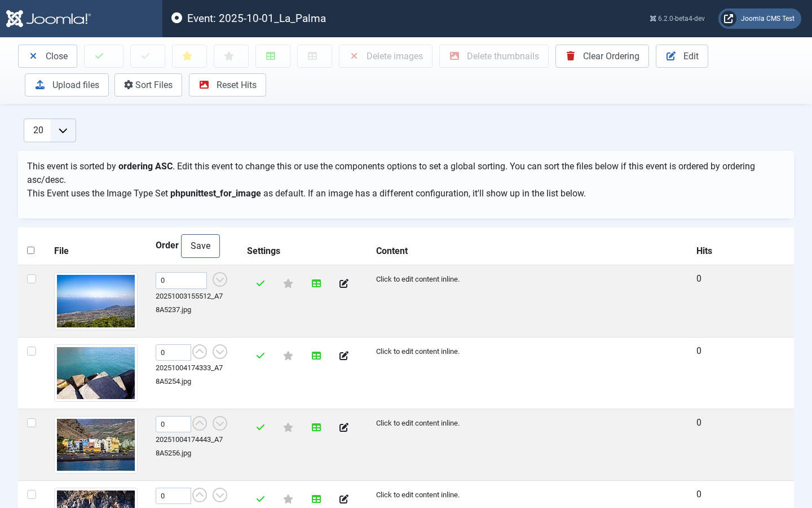Viewport: 812px width, 508px height.
Task: Move 8A5256.jpg down with arrow icon
Action: (220, 423)
